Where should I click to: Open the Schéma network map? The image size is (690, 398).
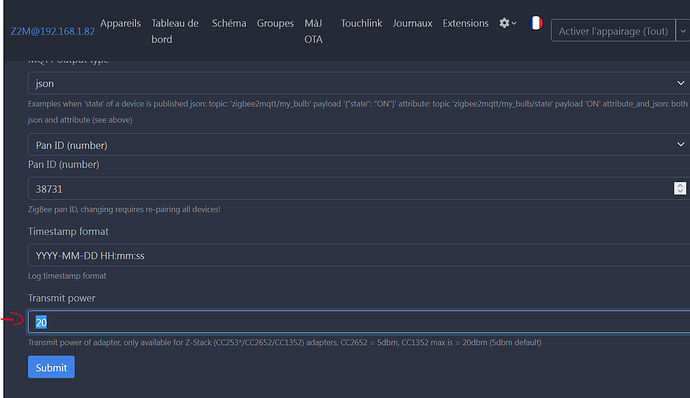(229, 23)
